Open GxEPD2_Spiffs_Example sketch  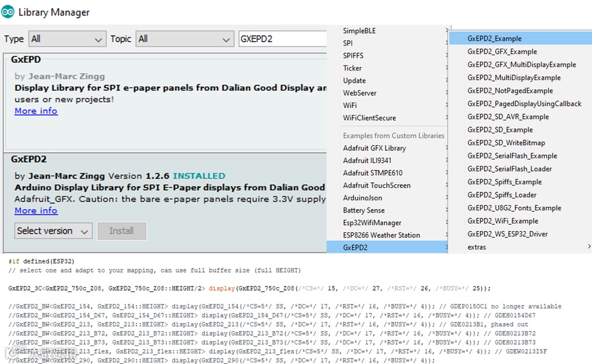(x=521, y=182)
